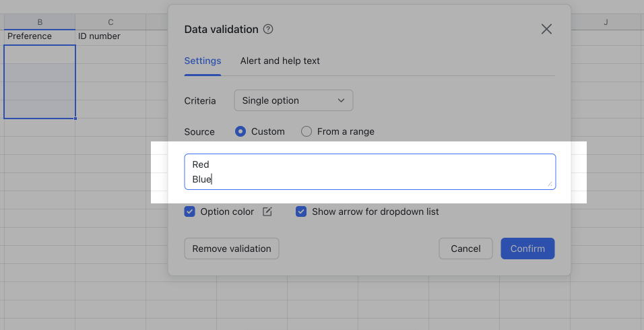Click the column J header
Viewport: 644px width, 330px height.
(606, 22)
